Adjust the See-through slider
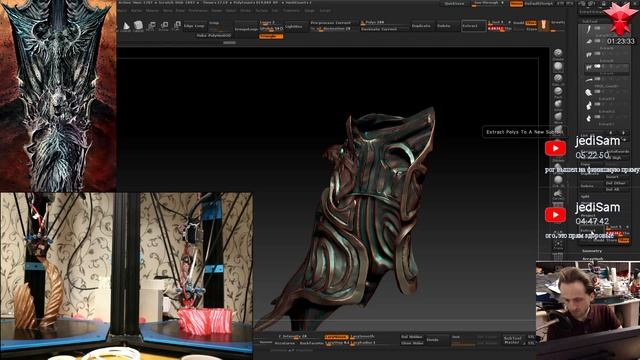The image size is (640, 360). click(x=487, y=3)
